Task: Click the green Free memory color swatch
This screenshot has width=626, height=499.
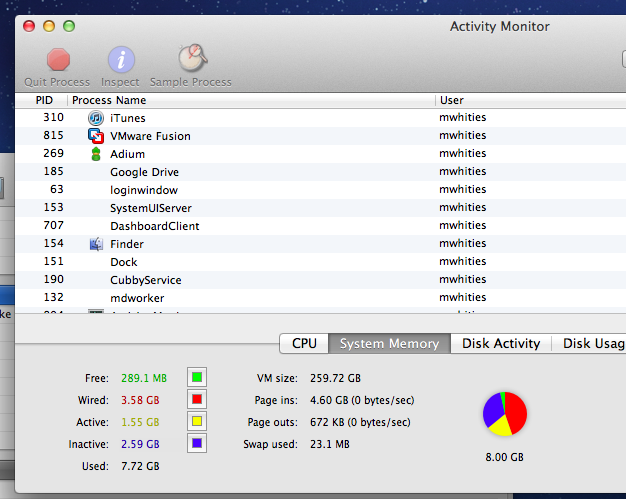Action: coord(197,377)
